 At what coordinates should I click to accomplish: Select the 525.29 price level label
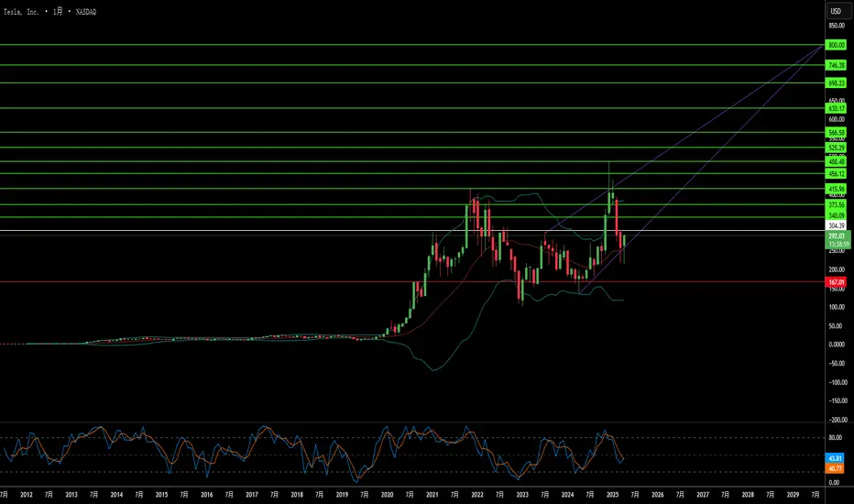pyautogui.click(x=836, y=148)
